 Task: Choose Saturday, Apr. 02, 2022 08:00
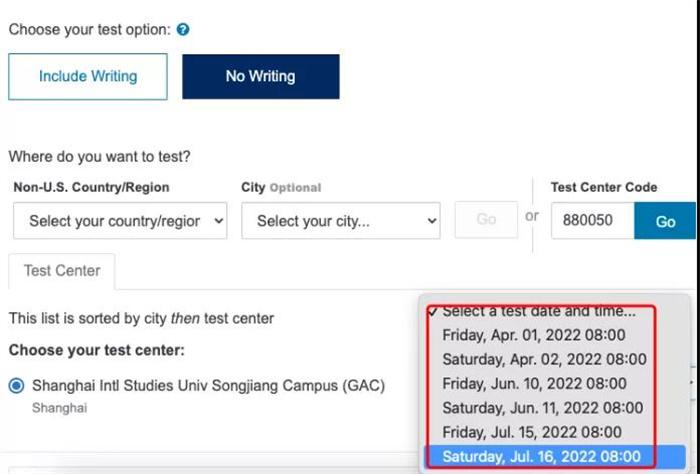[x=544, y=359]
